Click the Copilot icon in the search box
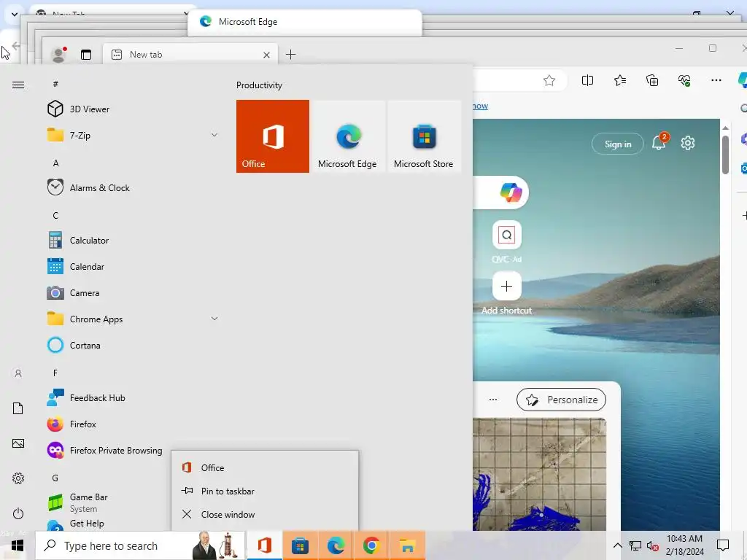The image size is (747, 560). tap(511, 192)
